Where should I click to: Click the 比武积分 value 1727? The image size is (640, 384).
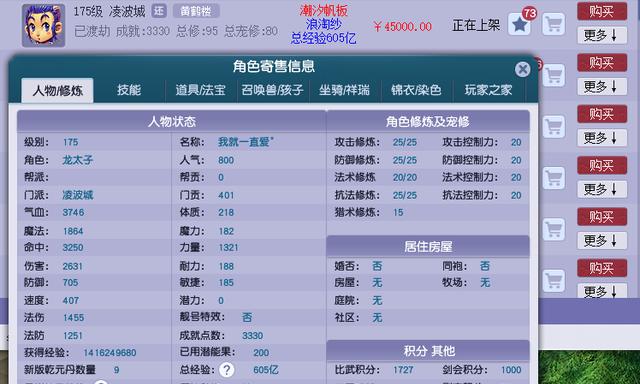tap(403, 370)
